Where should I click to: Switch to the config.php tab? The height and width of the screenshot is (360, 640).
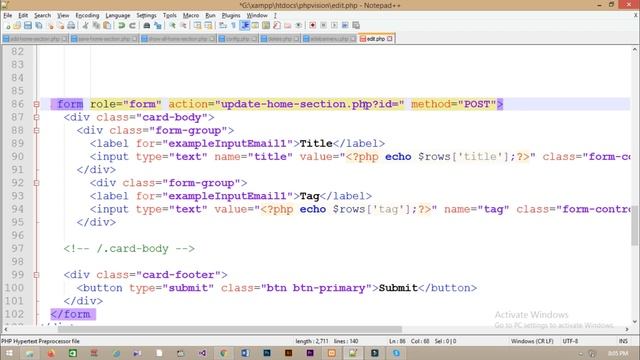tap(238, 39)
